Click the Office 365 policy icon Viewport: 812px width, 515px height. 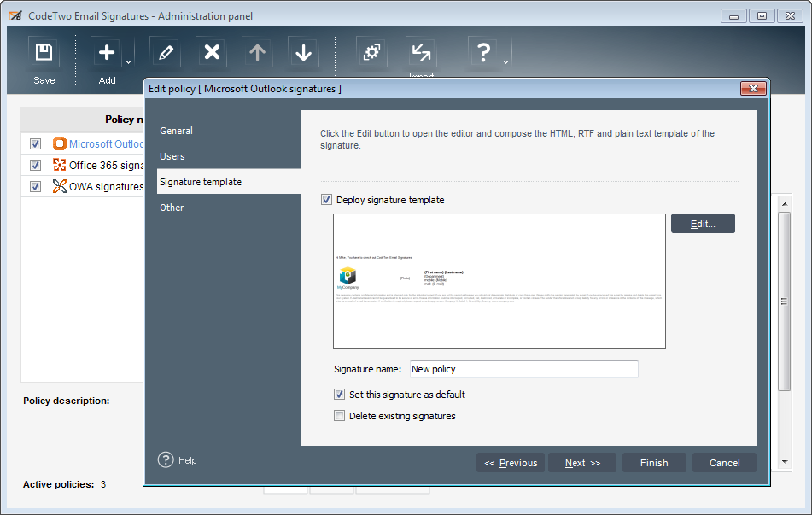tap(60, 165)
